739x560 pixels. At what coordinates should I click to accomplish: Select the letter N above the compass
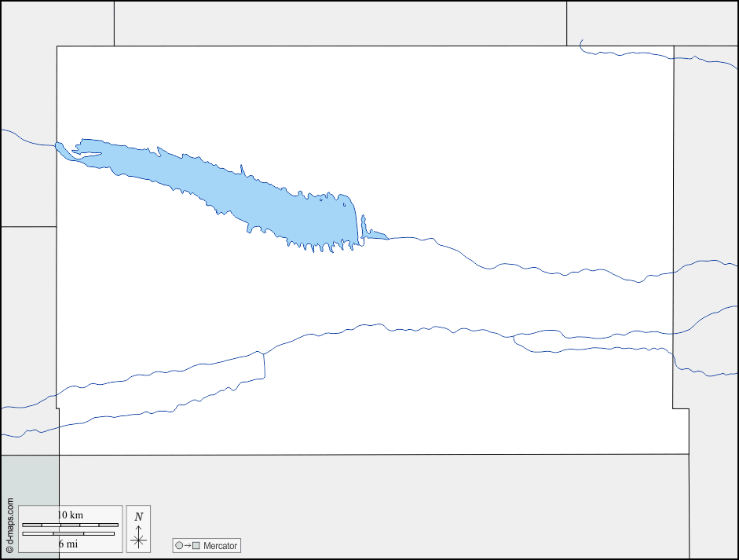point(139,517)
